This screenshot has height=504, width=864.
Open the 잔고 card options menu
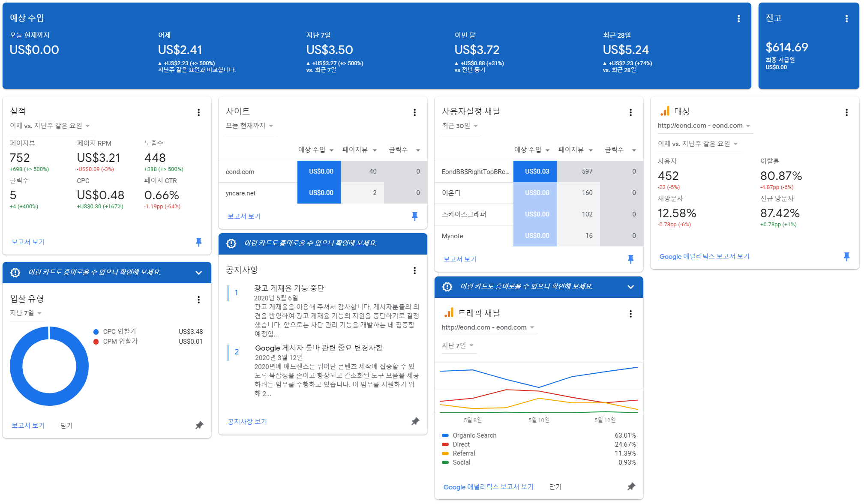[846, 18]
